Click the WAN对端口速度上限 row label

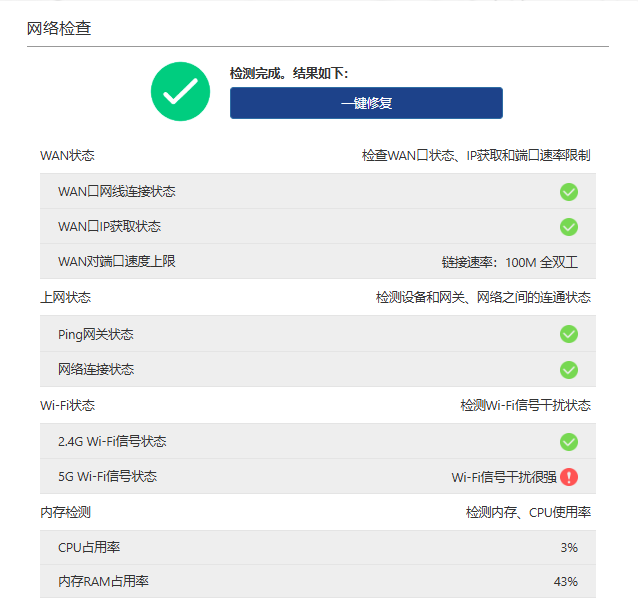[x=117, y=262]
